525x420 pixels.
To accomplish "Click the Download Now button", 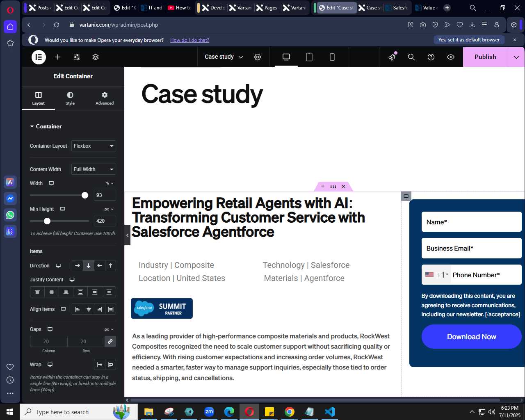I will click(x=472, y=337).
